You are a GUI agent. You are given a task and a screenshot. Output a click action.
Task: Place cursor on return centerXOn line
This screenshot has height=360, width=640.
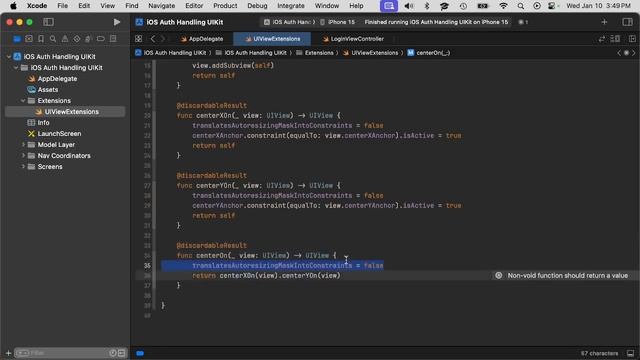pyautogui.click(x=267, y=276)
